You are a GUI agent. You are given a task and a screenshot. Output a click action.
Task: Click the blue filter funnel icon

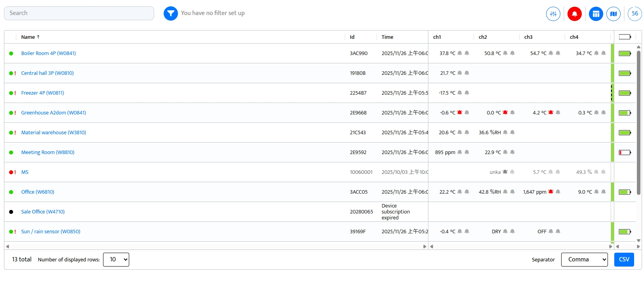coord(170,13)
